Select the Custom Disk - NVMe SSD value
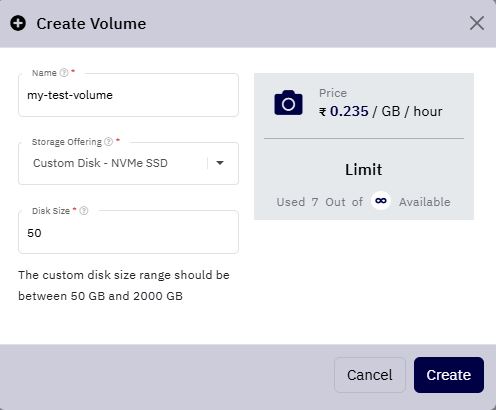The image size is (496, 410). point(100,163)
